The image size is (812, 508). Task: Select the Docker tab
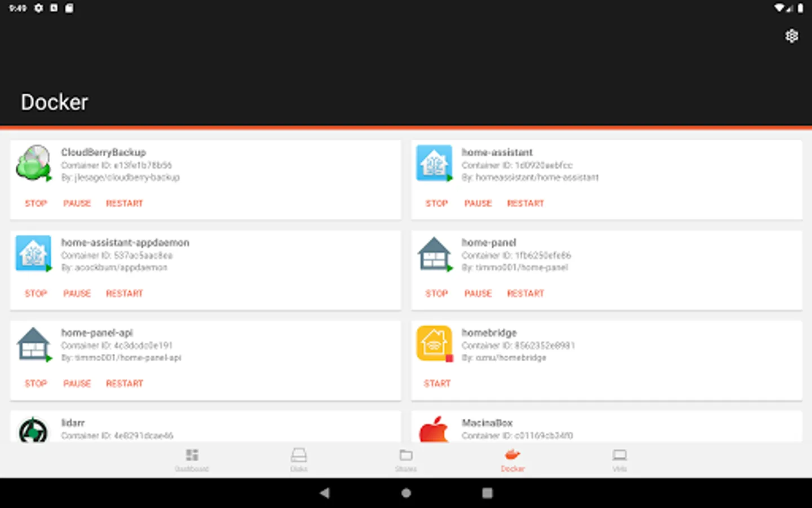point(513,460)
